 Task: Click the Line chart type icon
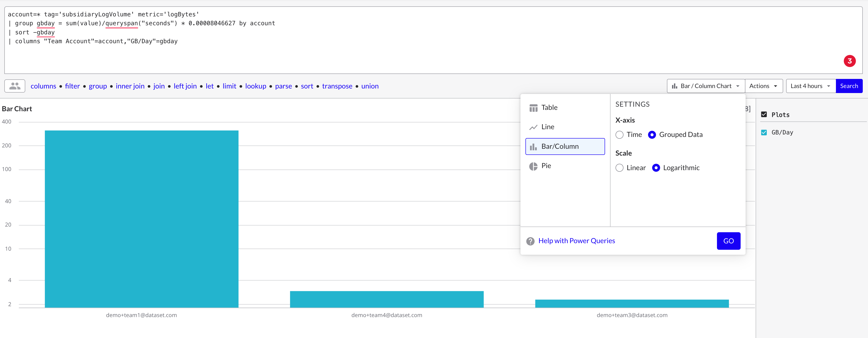533,127
